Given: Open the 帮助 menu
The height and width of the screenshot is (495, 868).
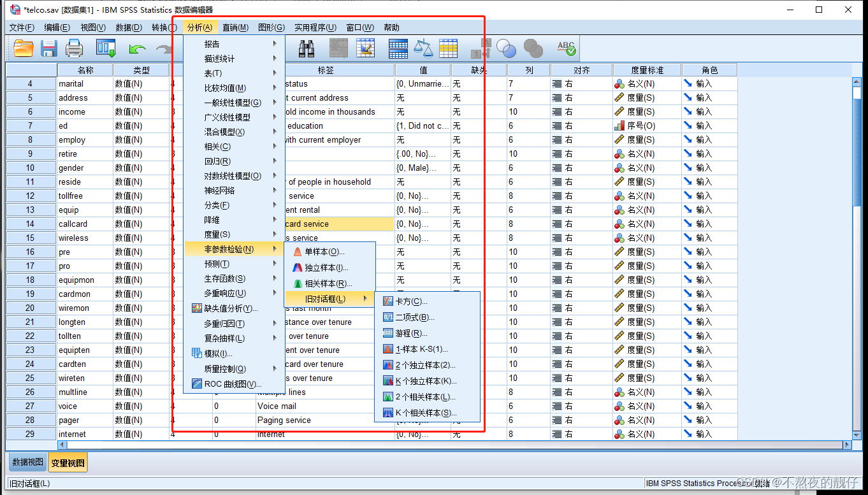Looking at the screenshot, I should coord(391,27).
